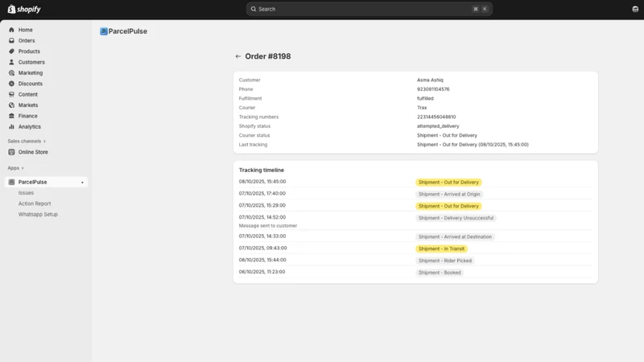Click the Finance bank icon
This screenshot has width=644, height=362.
point(11,116)
